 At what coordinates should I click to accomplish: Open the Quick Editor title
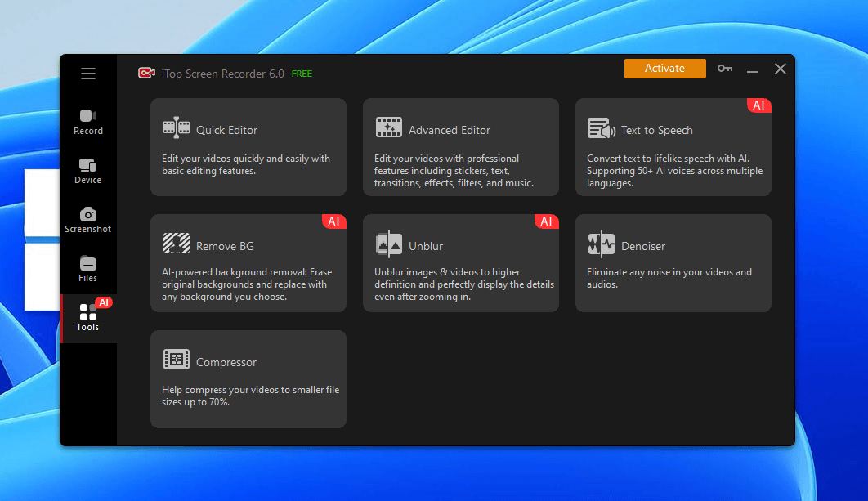226,130
